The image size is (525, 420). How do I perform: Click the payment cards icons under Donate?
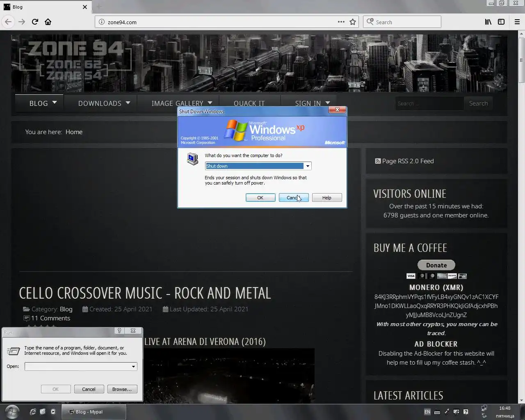436,276
